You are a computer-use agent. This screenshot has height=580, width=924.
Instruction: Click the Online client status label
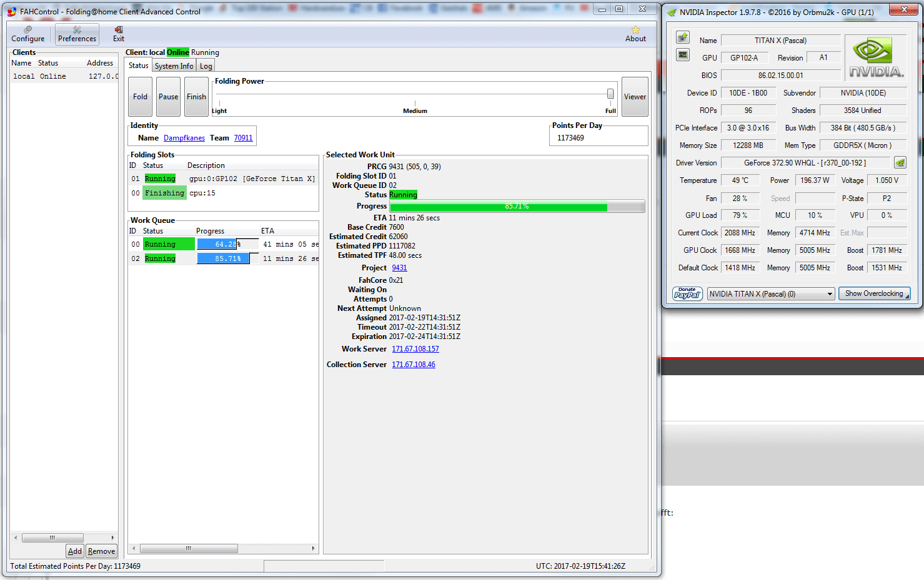pyautogui.click(x=178, y=52)
